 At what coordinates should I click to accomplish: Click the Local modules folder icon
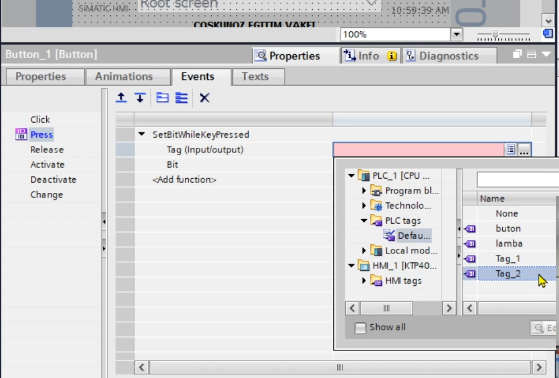coord(376,251)
